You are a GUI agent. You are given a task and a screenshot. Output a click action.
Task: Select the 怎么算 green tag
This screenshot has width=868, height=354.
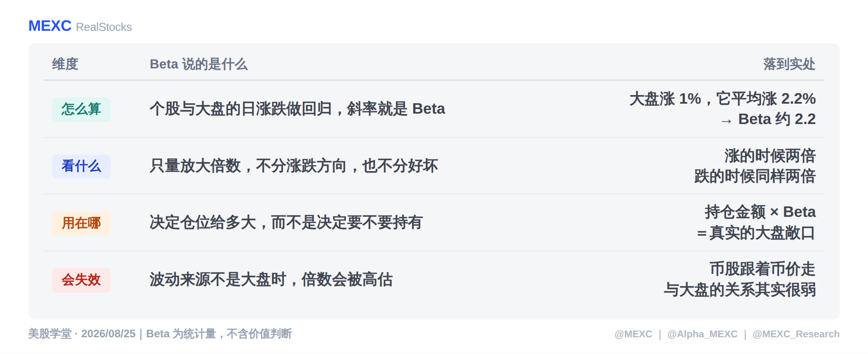[x=81, y=109]
